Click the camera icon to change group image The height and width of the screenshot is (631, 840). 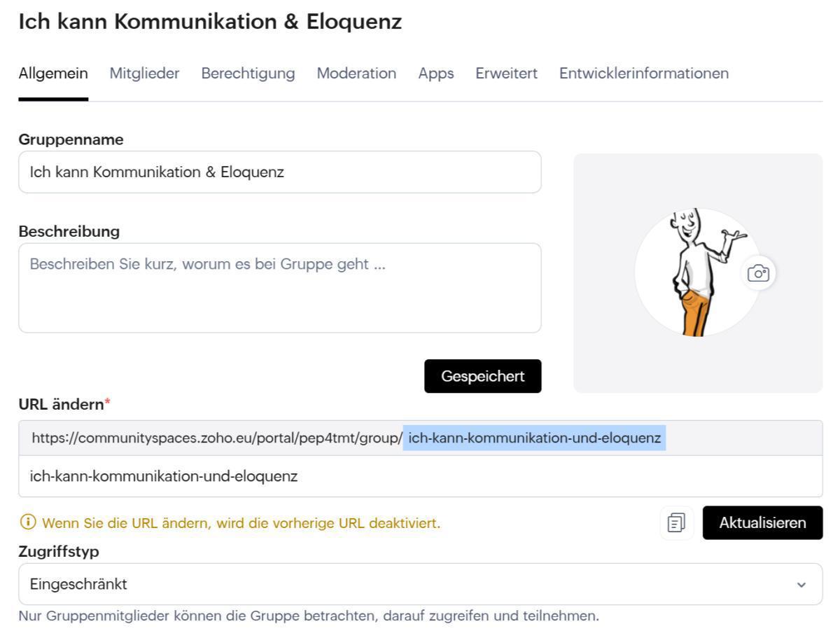click(x=759, y=272)
